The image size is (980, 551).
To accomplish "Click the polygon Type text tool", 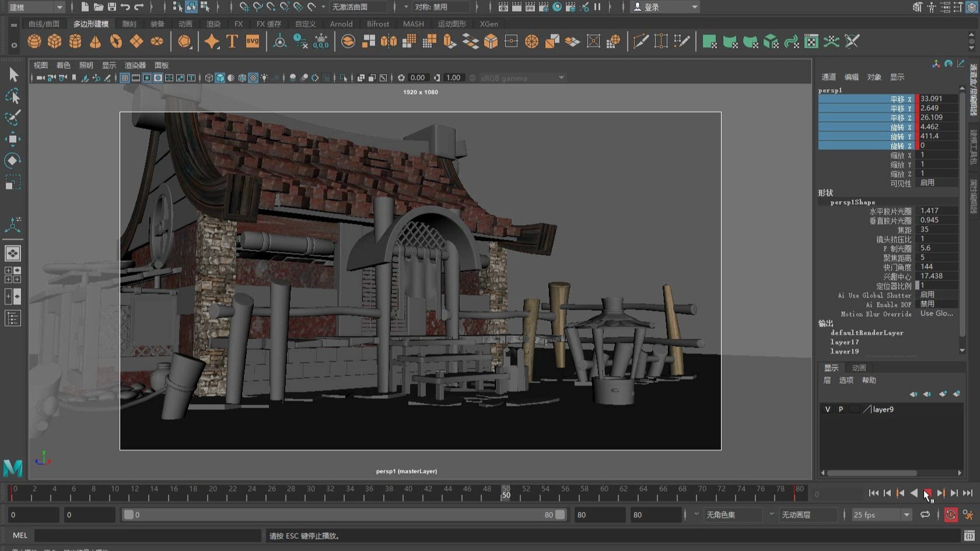I will 232,41.
